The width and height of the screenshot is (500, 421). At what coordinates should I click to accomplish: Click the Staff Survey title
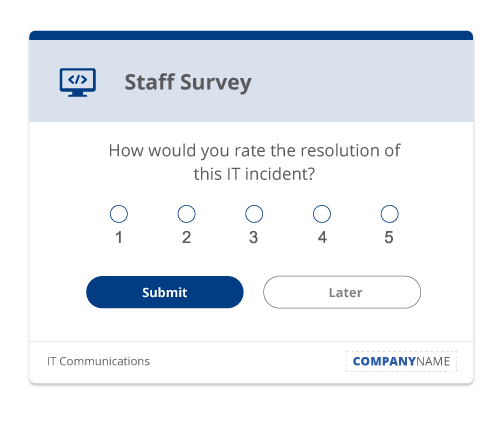point(188,83)
